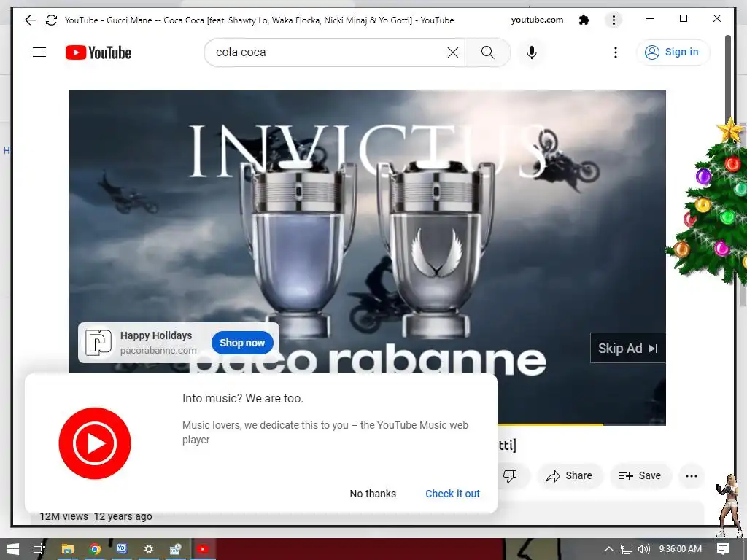
Task: Open the Settings gear on the taskbar
Action: click(x=149, y=549)
